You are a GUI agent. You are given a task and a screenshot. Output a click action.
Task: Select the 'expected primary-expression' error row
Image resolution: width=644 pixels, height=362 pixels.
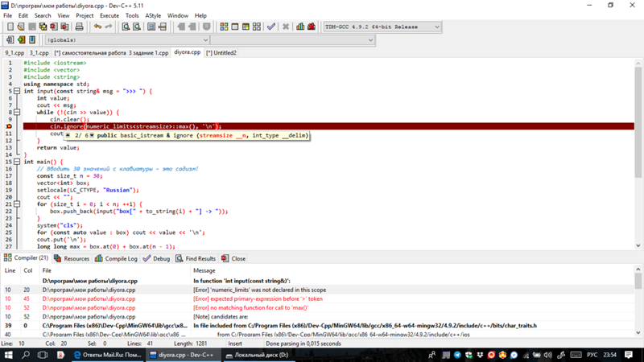pos(318,298)
